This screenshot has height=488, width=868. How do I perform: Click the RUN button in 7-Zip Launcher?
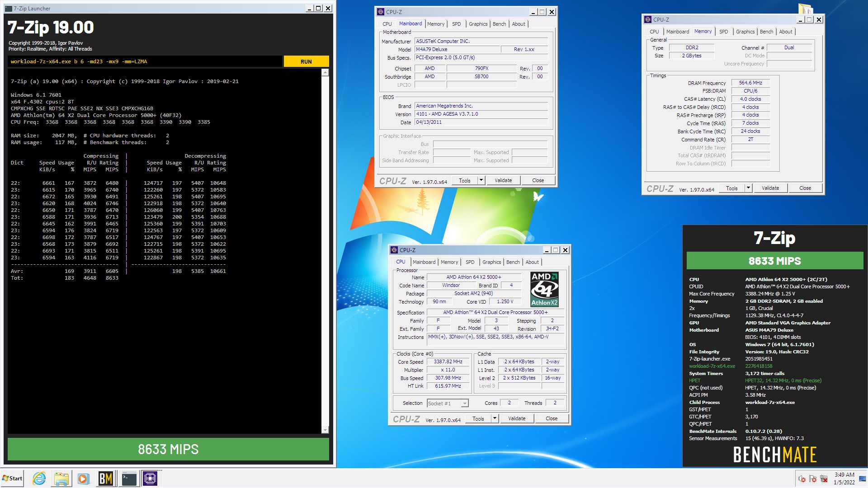pyautogui.click(x=306, y=61)
